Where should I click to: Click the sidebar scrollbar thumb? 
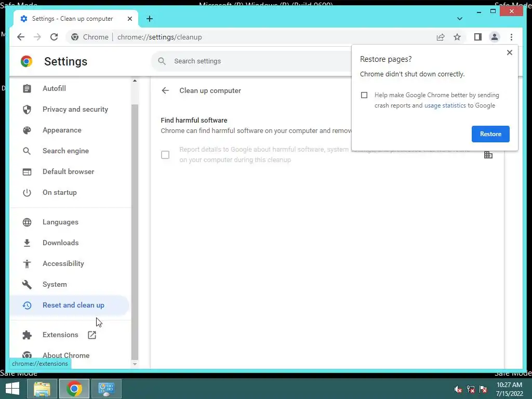135,232
